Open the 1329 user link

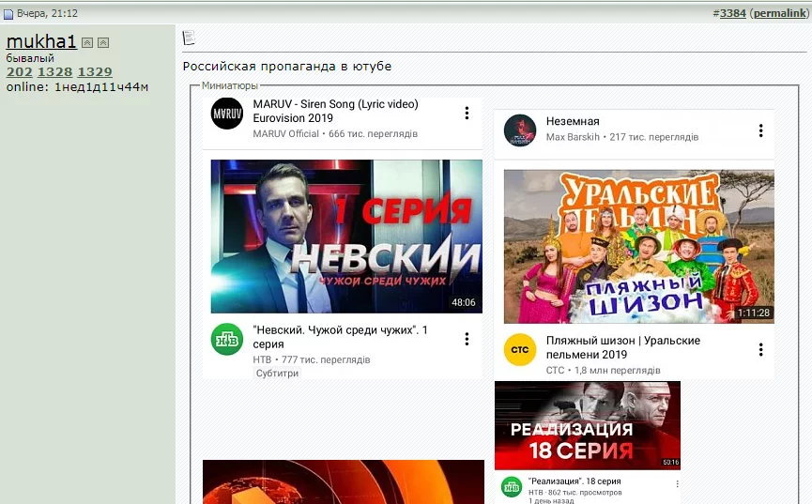point(95,72)
